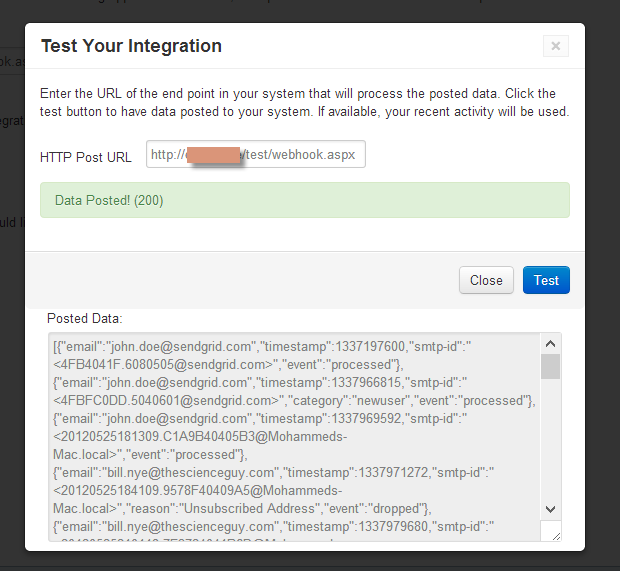Click the line with <4FB4041F.6080505@sendgrid.com>
Image resolution: width=620 pixels, height=571 pixels.
pos(228,365)
